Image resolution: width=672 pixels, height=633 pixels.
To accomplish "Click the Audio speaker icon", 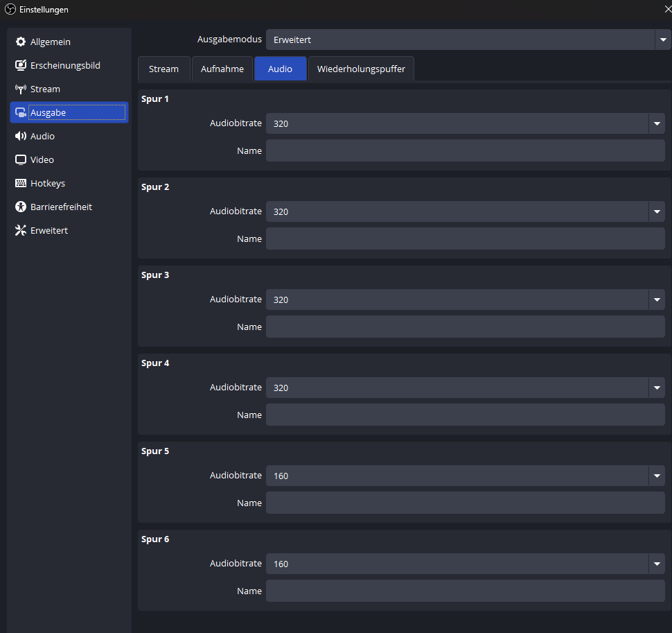I will coord(21,137).
